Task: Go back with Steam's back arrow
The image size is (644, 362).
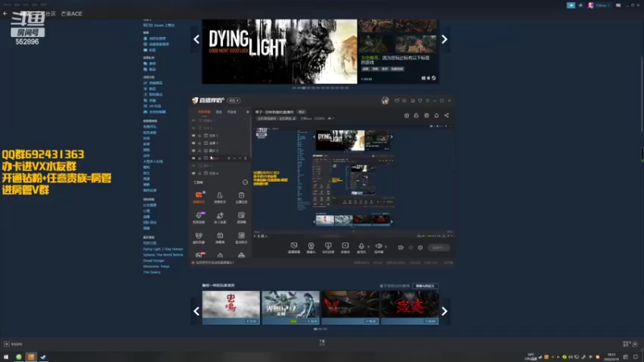Action: click(x=5, y=14)
